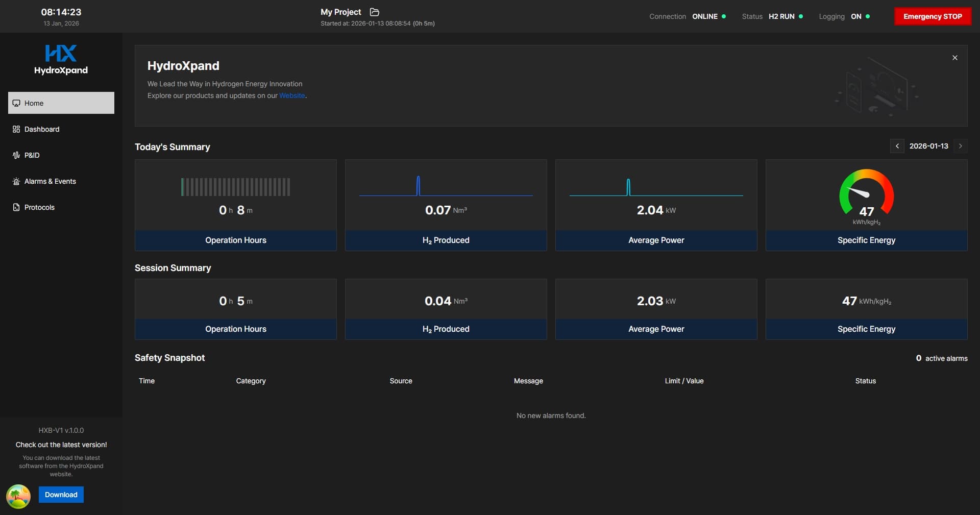Click the H₂ Produced chart in Today's Summary
This screenshot has height=515, width=980.
tap(446, 187)
